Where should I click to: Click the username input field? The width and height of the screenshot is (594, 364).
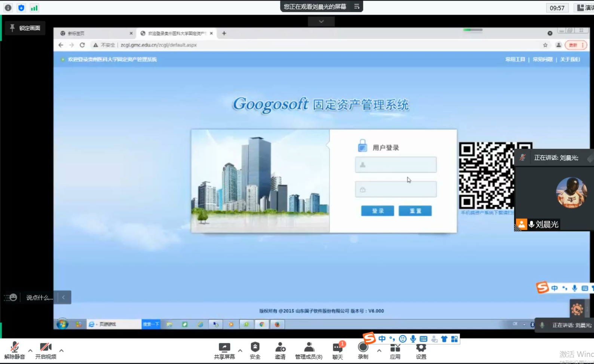coord(396,165)
